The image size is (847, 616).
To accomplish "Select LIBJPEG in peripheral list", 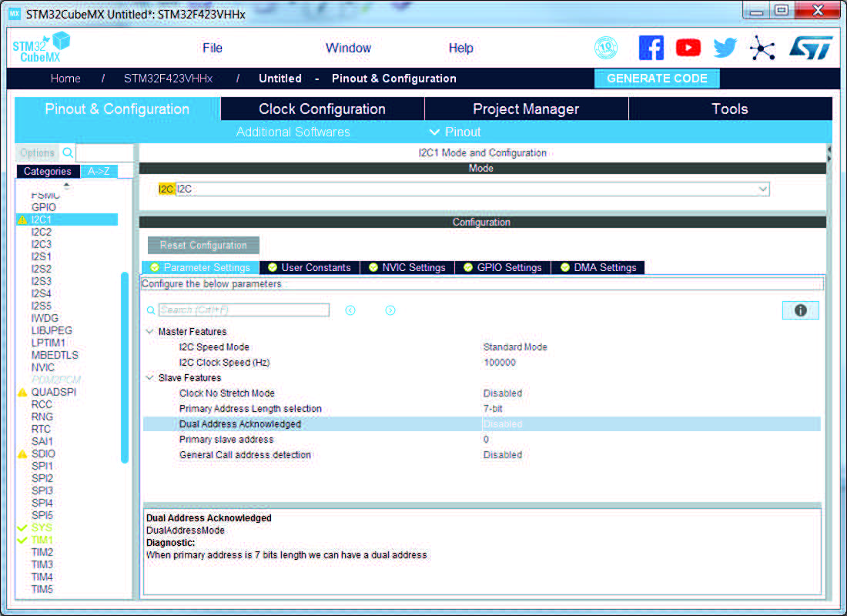I will (x=52, y=330).
